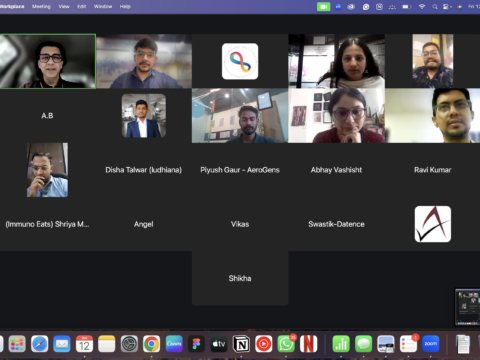480x360 pixels.
Task: Open Control Center icon in menu bar
Action: click(447, 7)
